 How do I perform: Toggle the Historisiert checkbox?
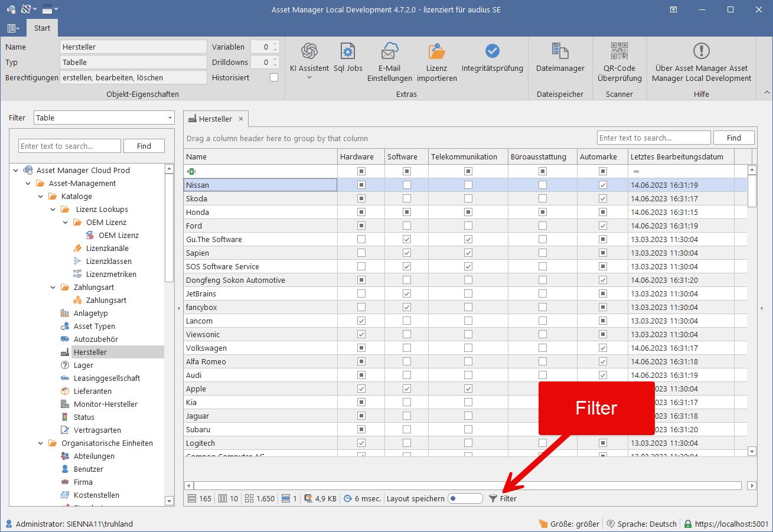point(274,77)
